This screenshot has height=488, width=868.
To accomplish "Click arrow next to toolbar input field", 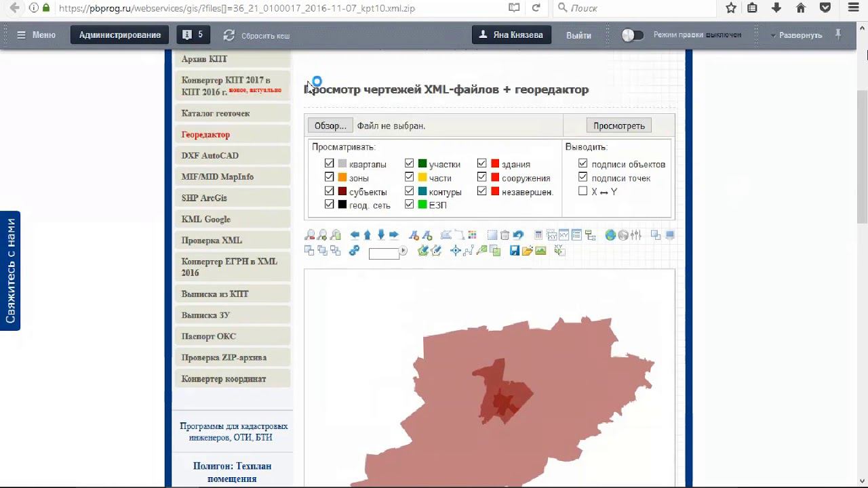I will [x=403, y=250].
